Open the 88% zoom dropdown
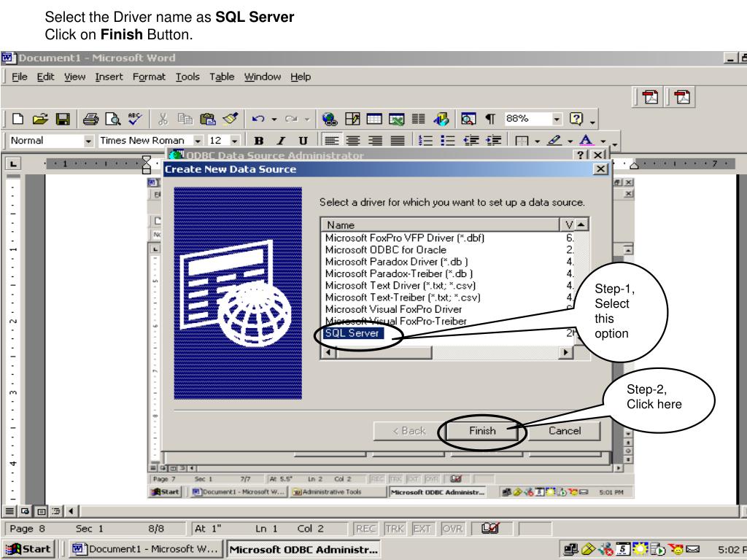Viewport: 747px width, 560px height. point(557,119)
